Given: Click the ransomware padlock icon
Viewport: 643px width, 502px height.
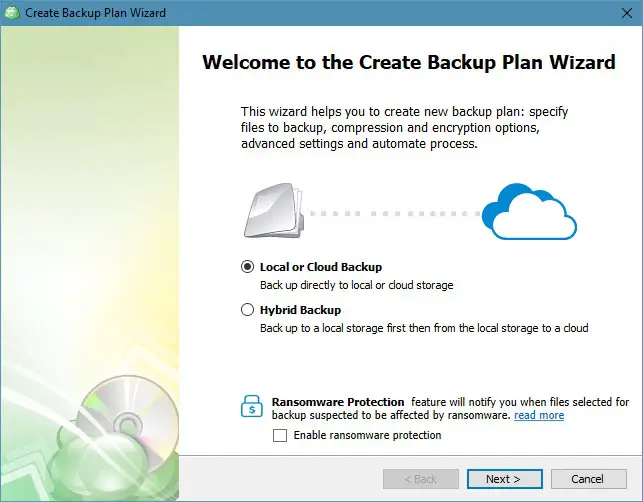Looking at the screenshot, I should coord(252,406).
